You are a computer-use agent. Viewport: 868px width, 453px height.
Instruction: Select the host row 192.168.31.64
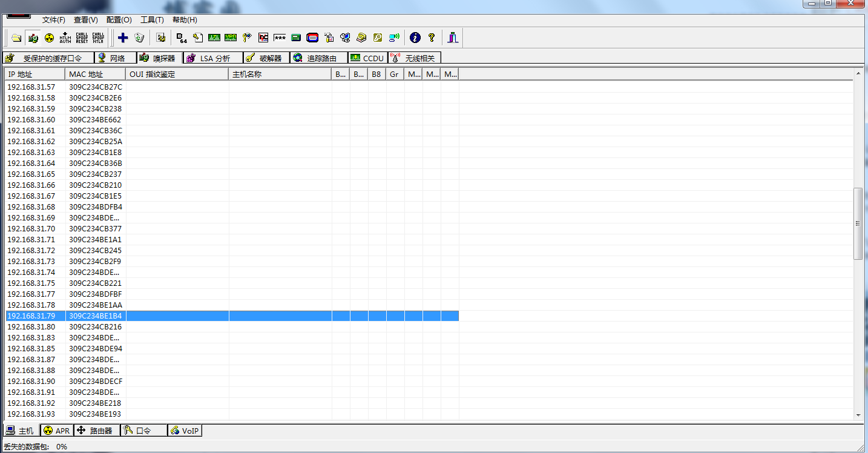coord(232,164)
